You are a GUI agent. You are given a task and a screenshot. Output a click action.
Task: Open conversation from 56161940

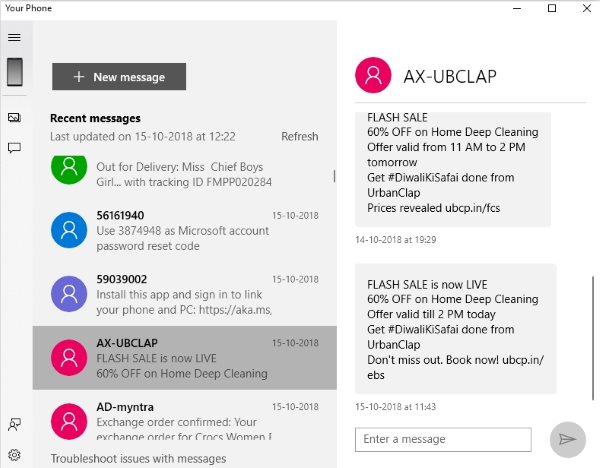(x=184, y=230)
